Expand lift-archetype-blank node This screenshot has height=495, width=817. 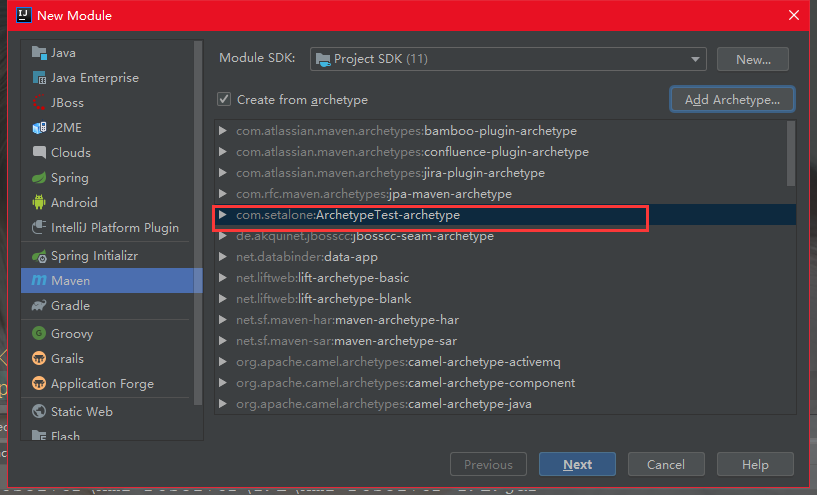(x=222, y=299)
